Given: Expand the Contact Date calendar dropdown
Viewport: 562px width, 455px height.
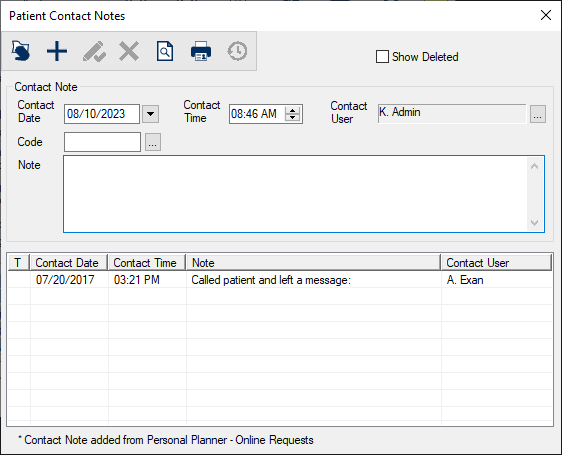Looking at the screenshot, I should [x=151, y=114].
